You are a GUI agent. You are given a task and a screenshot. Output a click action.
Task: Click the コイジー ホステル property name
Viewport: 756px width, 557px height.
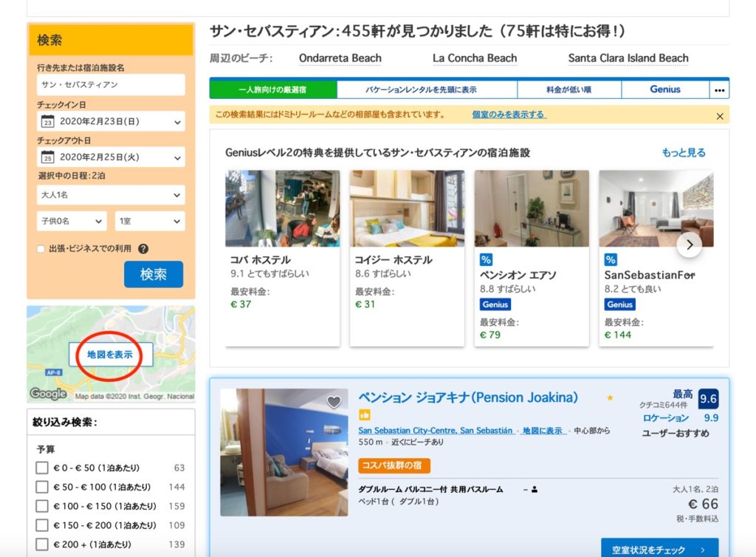394,260
